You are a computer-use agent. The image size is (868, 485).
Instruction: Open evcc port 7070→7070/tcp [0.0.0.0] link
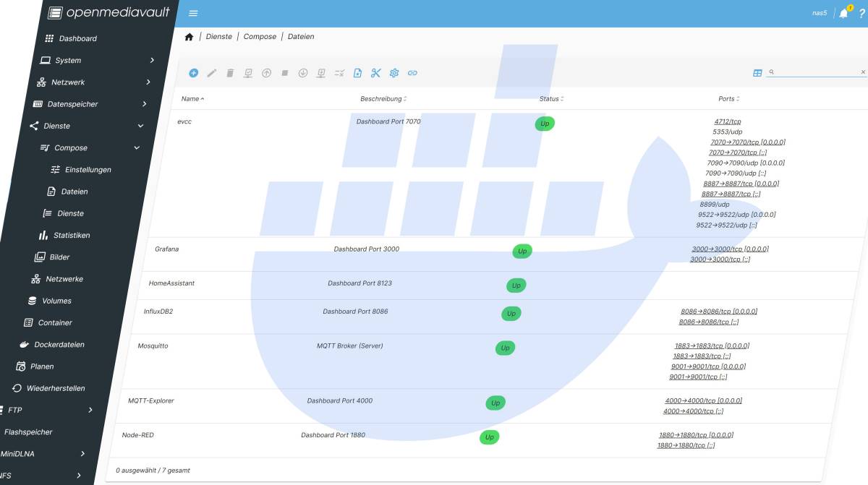pos(748,142)
